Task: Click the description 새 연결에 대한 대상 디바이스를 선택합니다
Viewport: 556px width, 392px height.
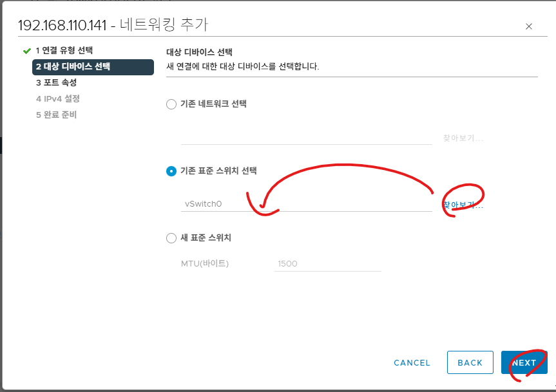Action: point(242,66)
